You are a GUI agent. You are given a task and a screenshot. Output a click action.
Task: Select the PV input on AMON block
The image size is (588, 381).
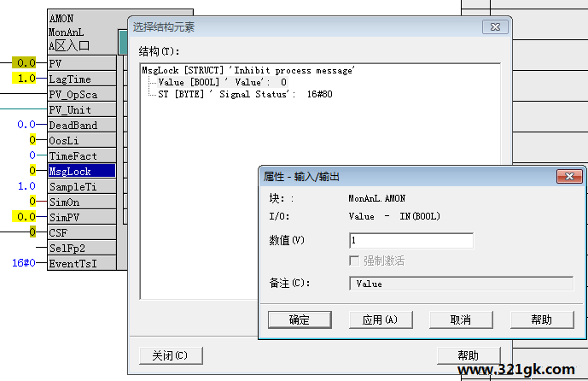pos(82,63)
